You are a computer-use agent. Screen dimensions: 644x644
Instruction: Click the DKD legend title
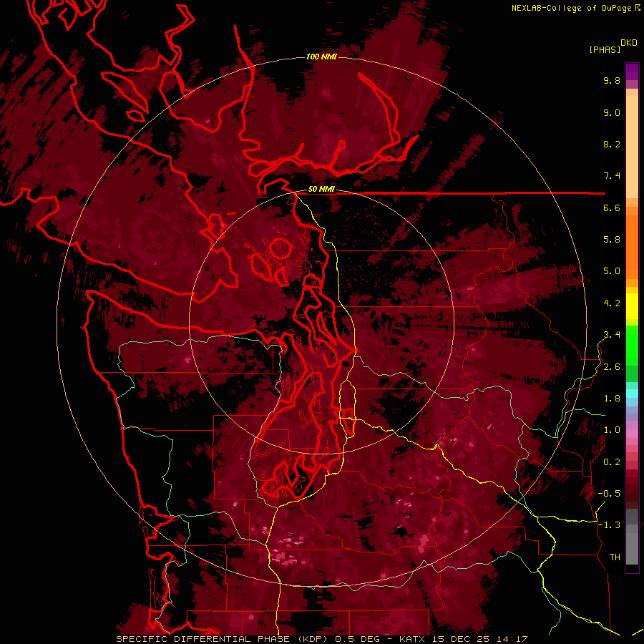click(629, 43)
